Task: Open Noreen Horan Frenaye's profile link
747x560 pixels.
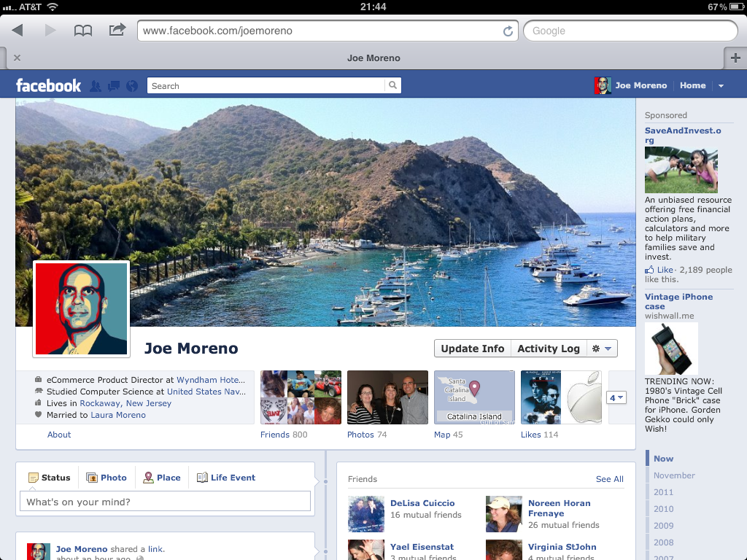Action: pos(560,508)
